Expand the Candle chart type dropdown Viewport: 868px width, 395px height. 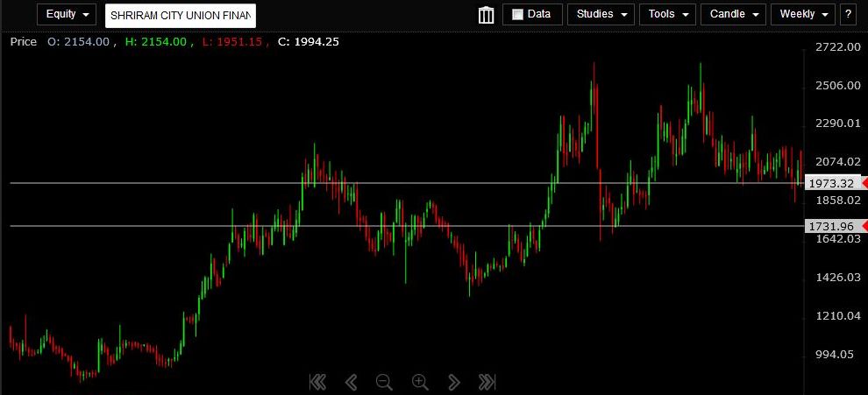coord(732,15)
